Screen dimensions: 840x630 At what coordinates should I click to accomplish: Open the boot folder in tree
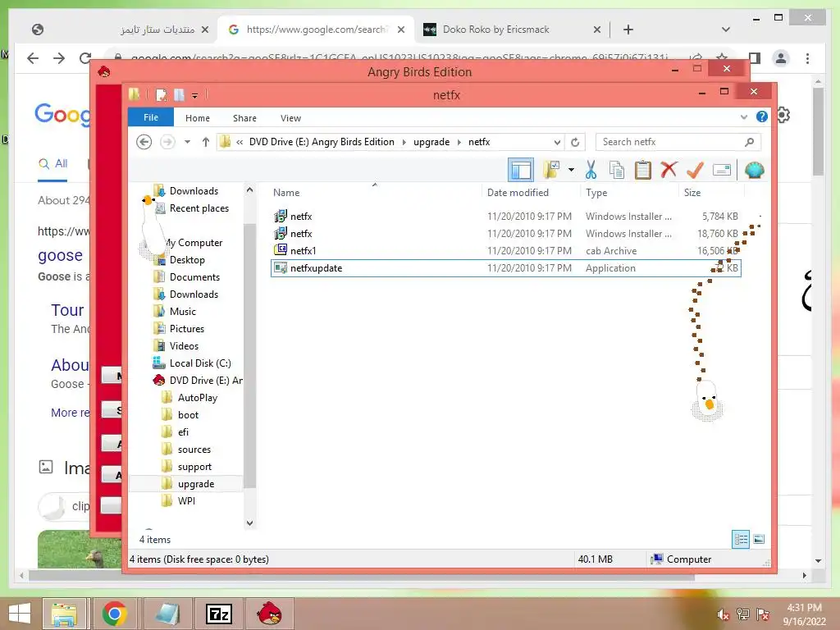point(188,414)
